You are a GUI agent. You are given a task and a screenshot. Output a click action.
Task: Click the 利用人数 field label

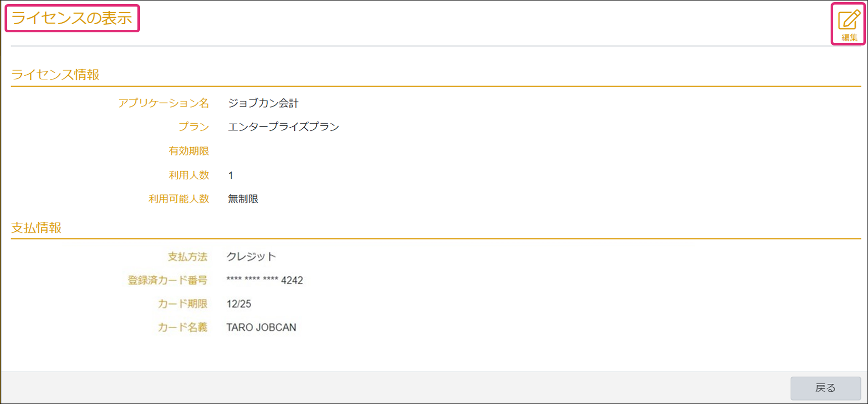click(188, 175)
